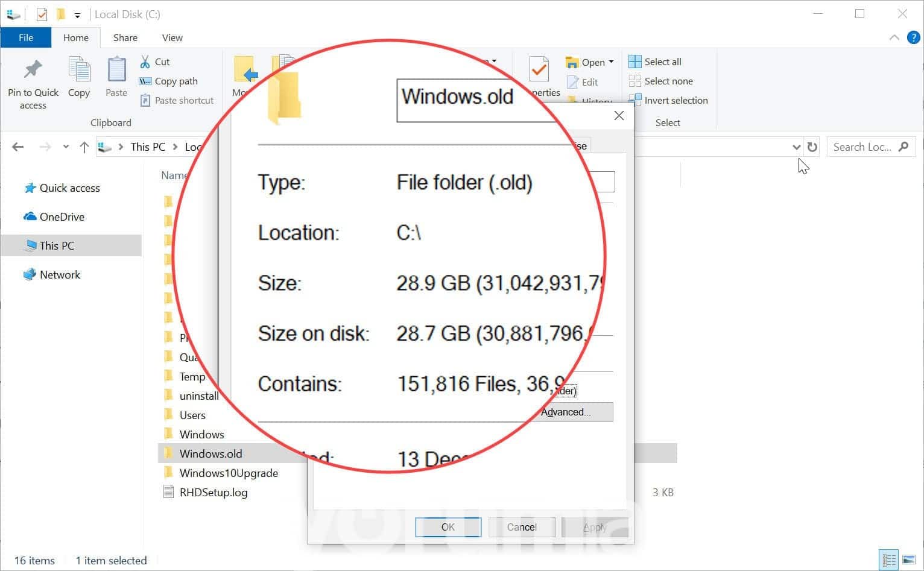This screenshot has width=924, height=571.
Task: Click the Pin to Quick access icon
Action: click(33, 69)
